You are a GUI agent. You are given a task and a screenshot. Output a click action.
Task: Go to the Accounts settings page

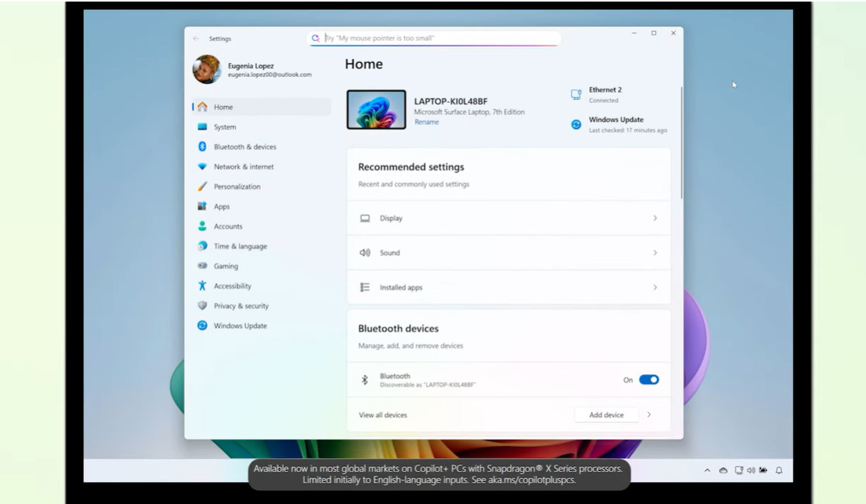pyautogui.click(x=228, y=226)
